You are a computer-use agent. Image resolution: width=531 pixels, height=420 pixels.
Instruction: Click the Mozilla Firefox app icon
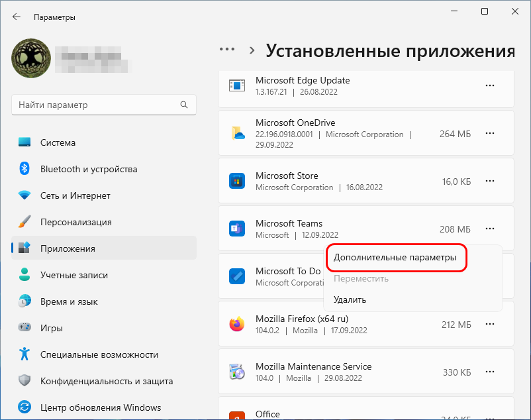[x=237, y=324]
